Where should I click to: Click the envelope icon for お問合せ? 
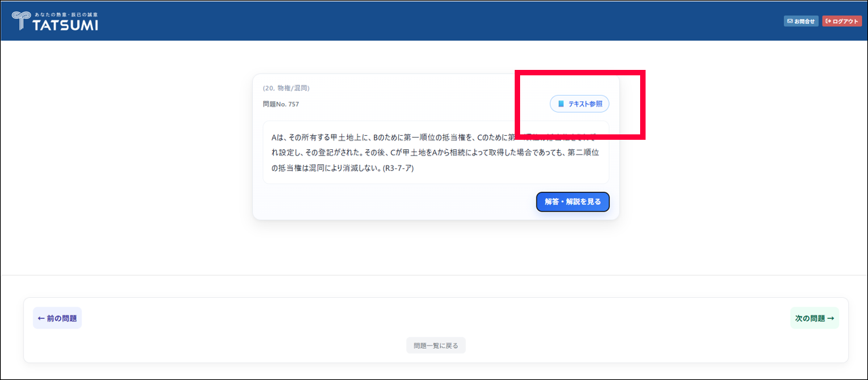(x=790, y=21)
